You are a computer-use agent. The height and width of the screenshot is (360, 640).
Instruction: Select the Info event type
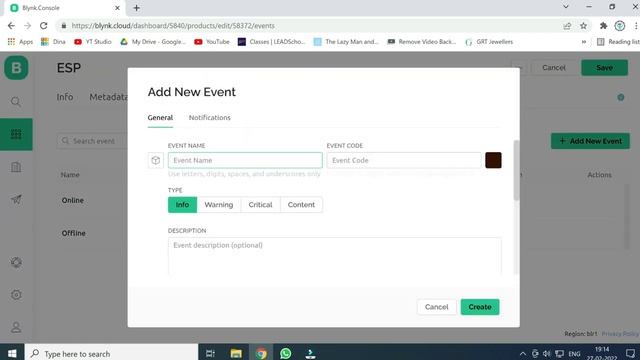tap(182, 204)
